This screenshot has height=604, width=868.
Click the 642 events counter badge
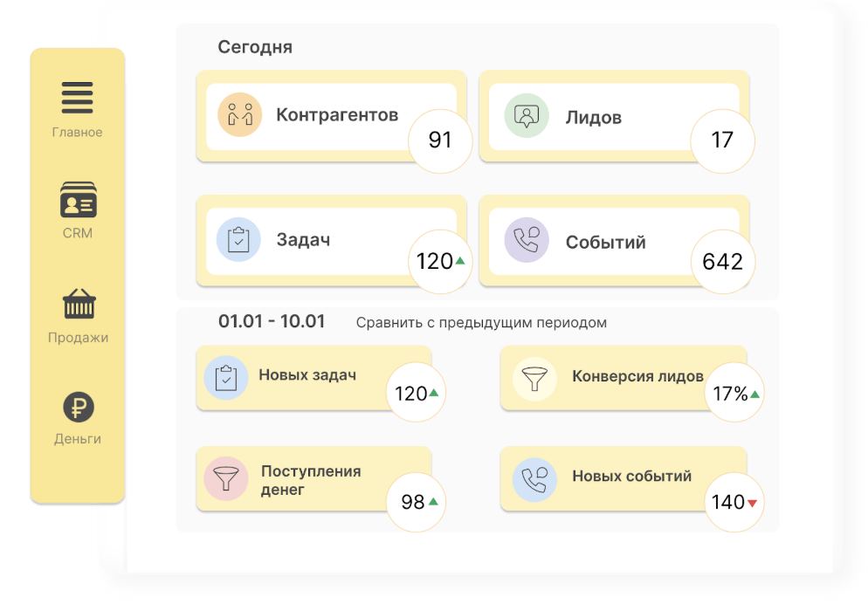(x=722, y=261)
